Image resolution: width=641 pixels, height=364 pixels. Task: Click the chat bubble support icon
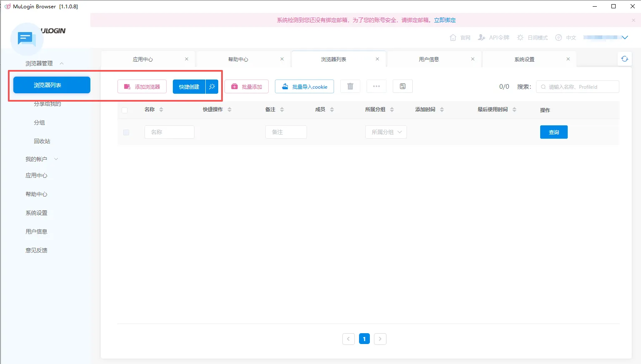[26, 39]
